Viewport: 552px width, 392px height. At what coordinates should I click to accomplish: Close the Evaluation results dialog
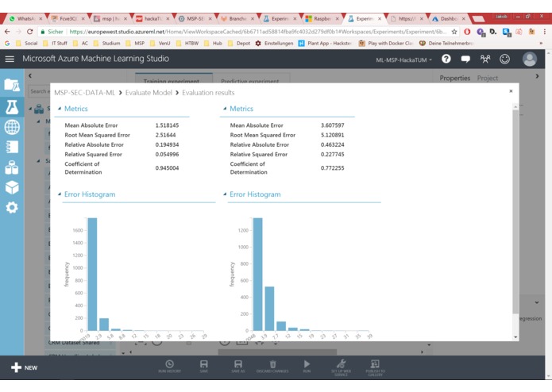coord(511,91)
